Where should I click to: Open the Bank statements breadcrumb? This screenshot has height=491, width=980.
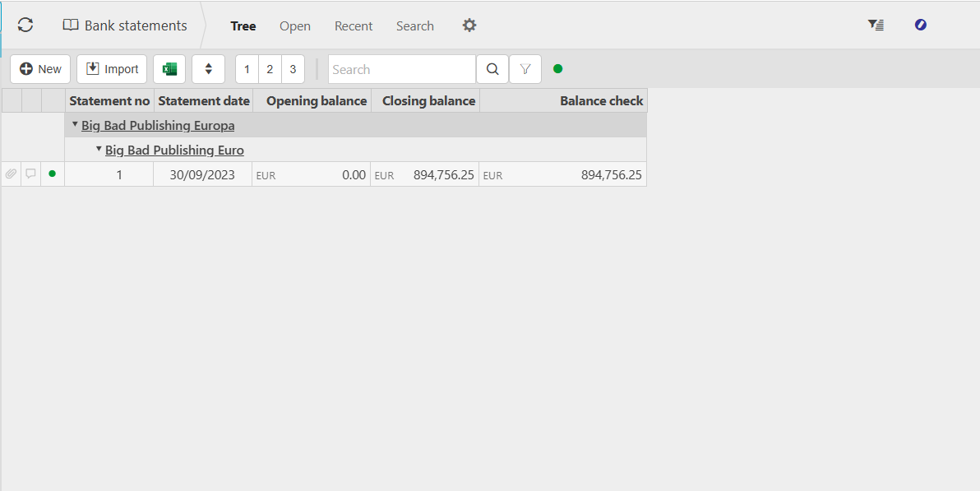(x=125, y=25)
